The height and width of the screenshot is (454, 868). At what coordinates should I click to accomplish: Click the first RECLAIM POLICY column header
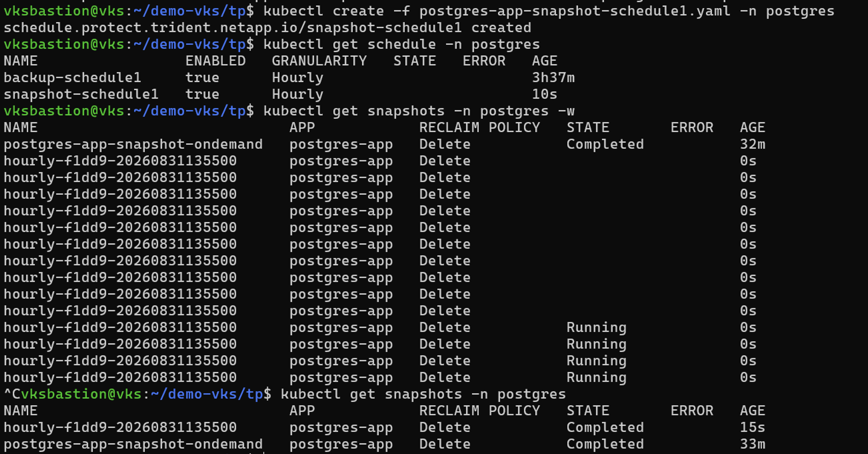pos(480,128)
